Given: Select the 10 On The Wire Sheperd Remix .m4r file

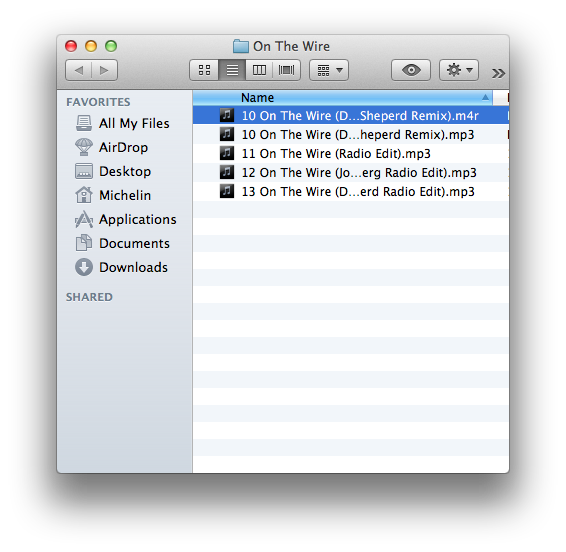Looking at the screenshot, I should pyautogui.click(x=351, y=116).
